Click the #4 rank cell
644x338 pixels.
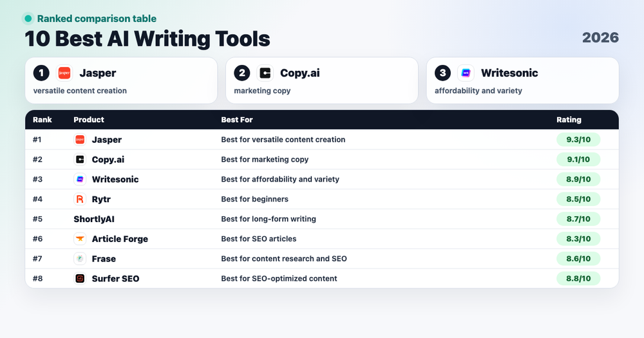click(x=37, y=199)
